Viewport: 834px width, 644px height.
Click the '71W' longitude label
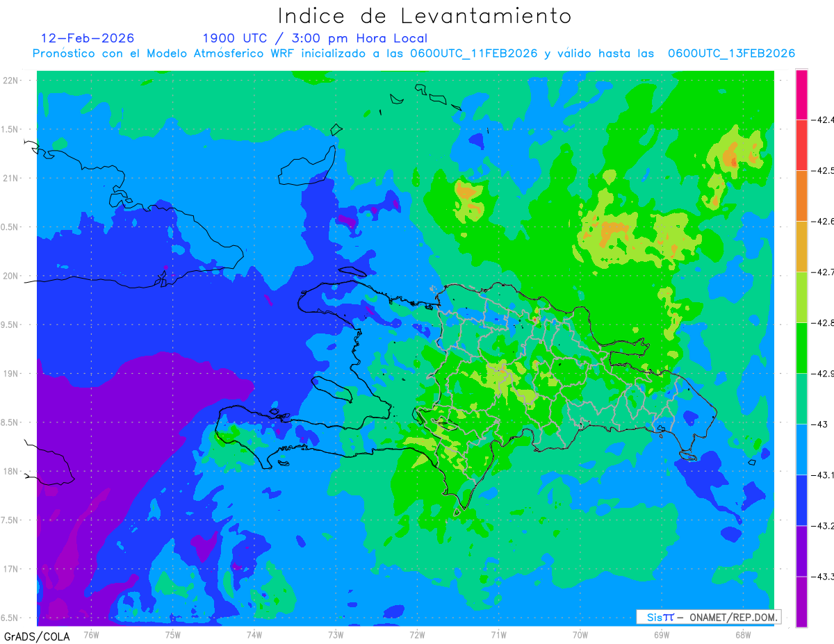[498, 634]
